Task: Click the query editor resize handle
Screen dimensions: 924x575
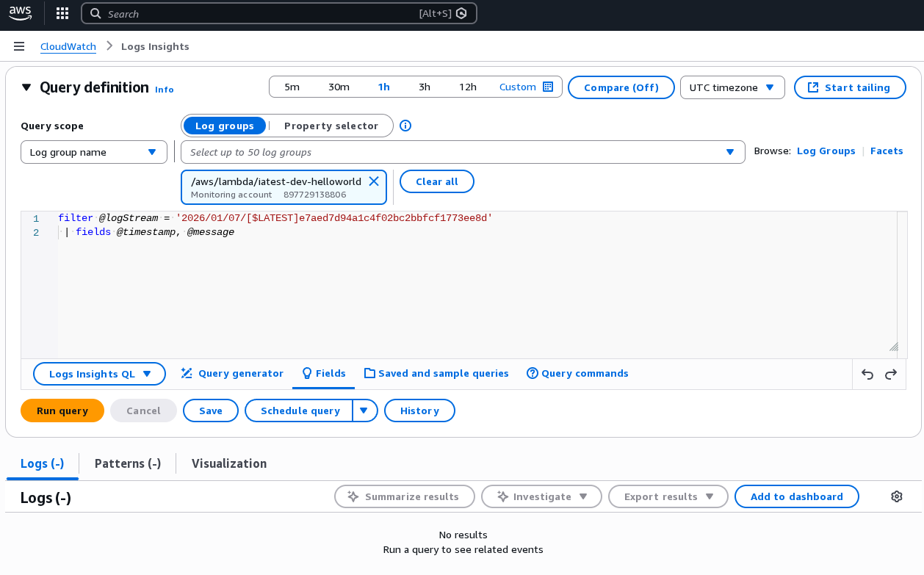Action: pos(893,347)
